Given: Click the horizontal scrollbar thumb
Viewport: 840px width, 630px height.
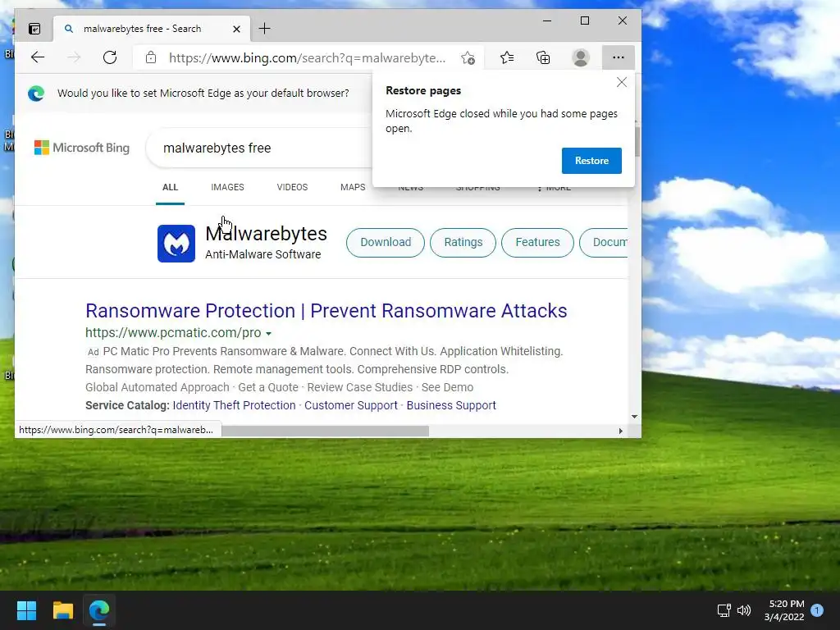Looking at the screenshot, I should [x=325, y=431].
